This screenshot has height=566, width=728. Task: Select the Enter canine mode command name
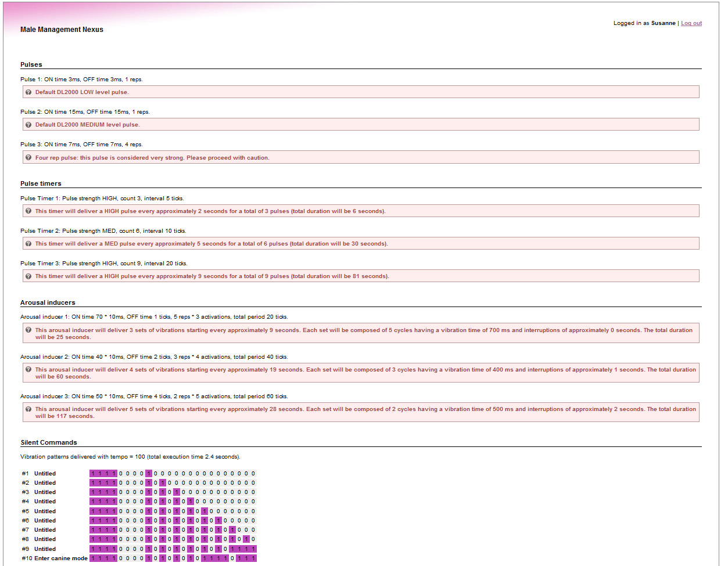60,558
